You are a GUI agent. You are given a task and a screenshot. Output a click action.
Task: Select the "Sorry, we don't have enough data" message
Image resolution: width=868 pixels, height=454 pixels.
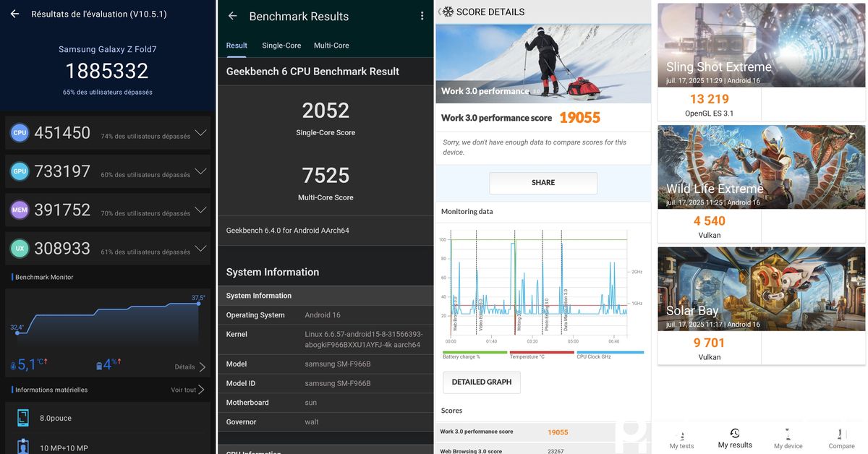(535, 147)
